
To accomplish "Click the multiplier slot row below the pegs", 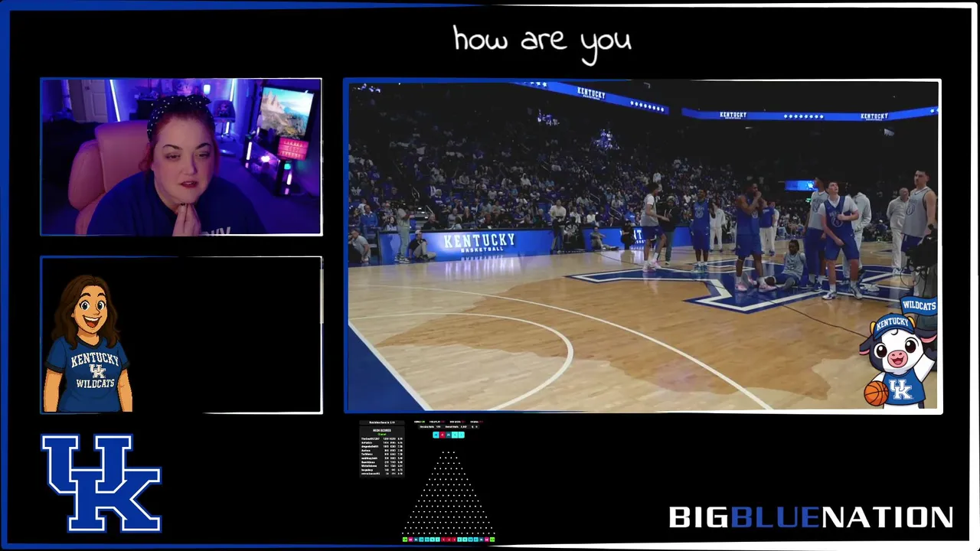I will [449, 540].
